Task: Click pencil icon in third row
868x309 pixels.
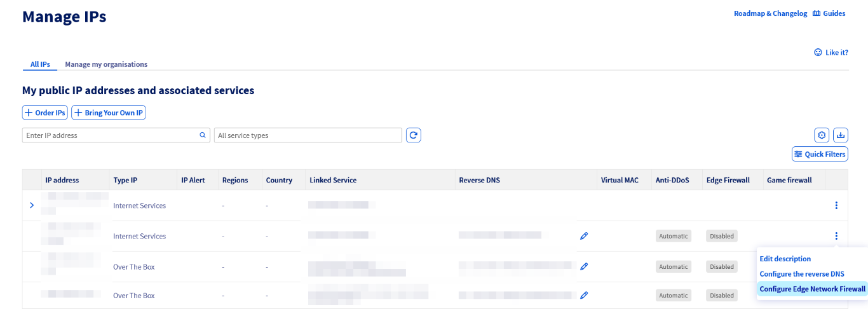Action: (584, 266)
